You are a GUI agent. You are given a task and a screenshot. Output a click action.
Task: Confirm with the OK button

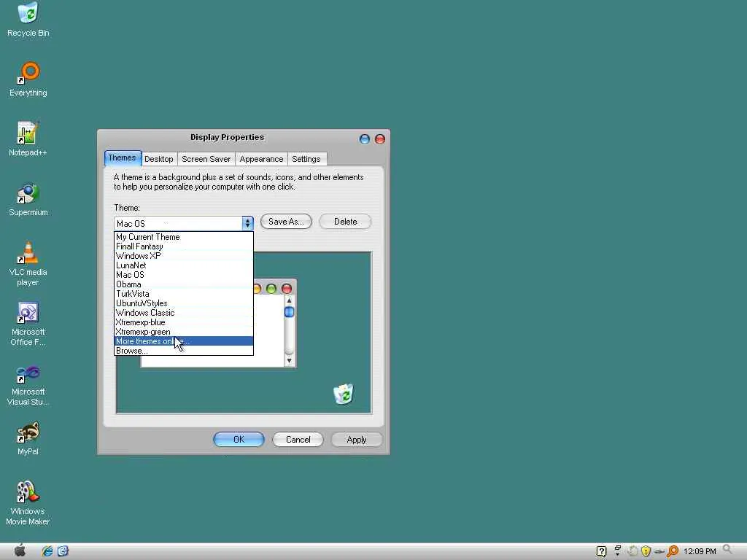click(x=239, y=440)
